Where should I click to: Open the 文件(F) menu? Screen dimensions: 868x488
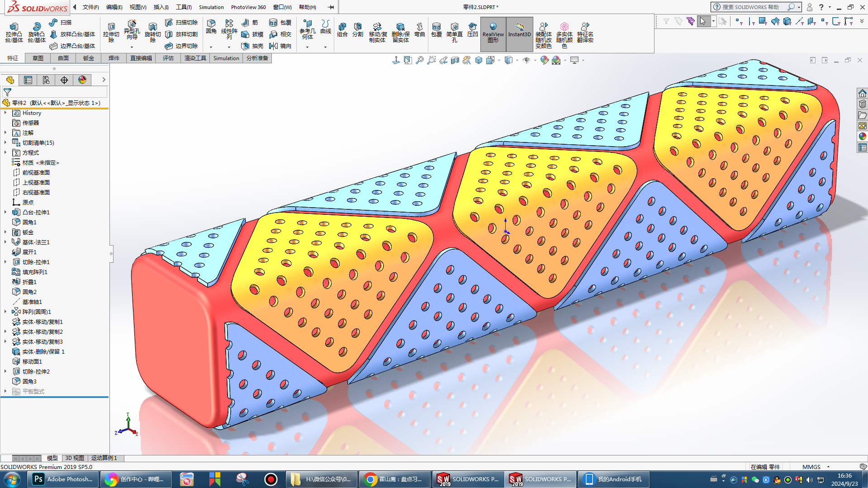[90, 7]
